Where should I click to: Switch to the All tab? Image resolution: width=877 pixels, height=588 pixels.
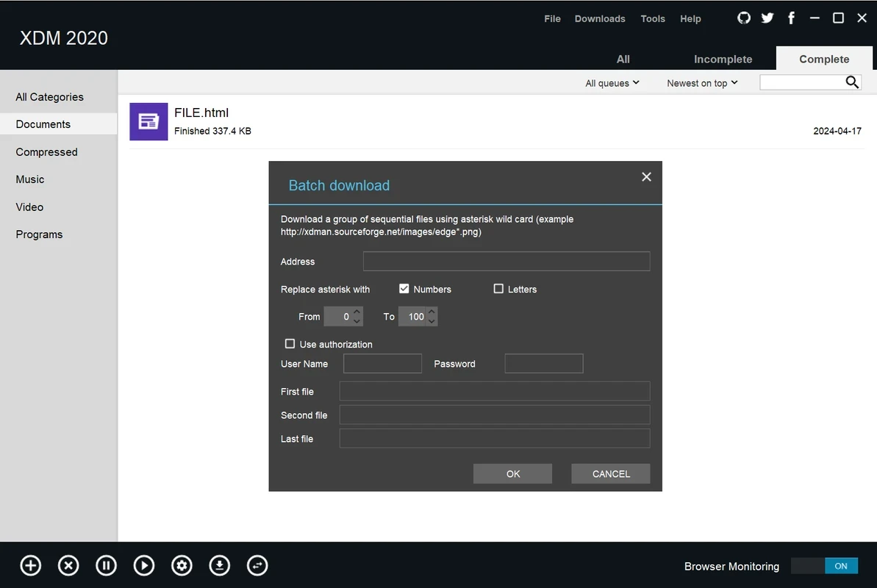(623, 59)
